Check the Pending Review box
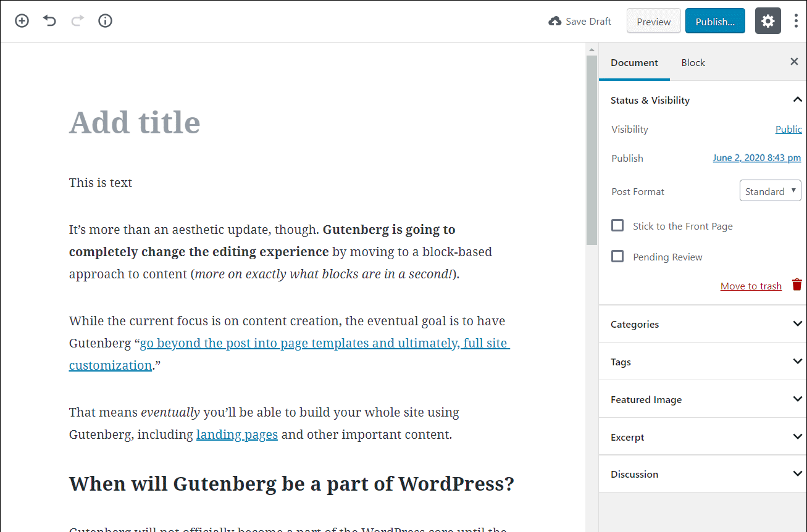 click(x=617, y=256)
